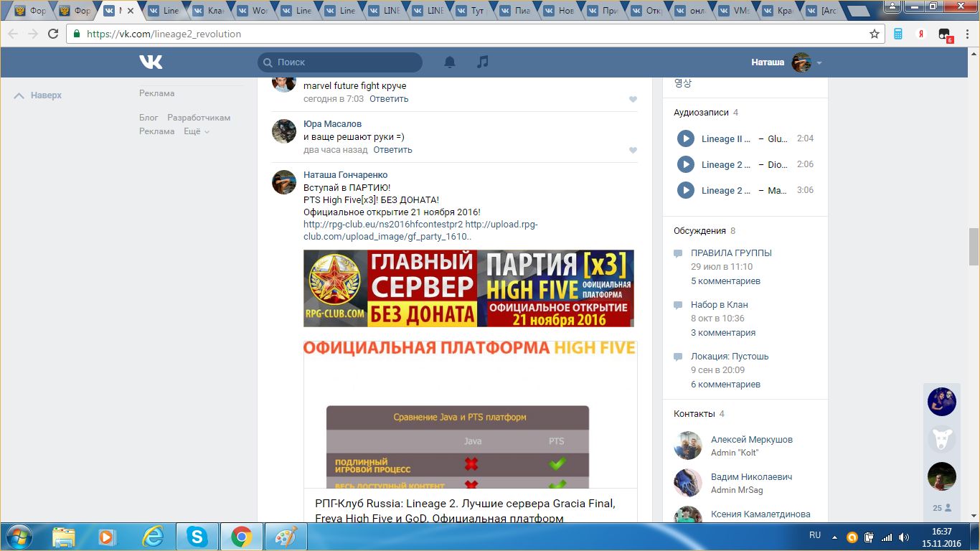Open the Наташа profile dropdown arrow
The width and height of the screenshot is (980, 551).
[x=819, y=63]
